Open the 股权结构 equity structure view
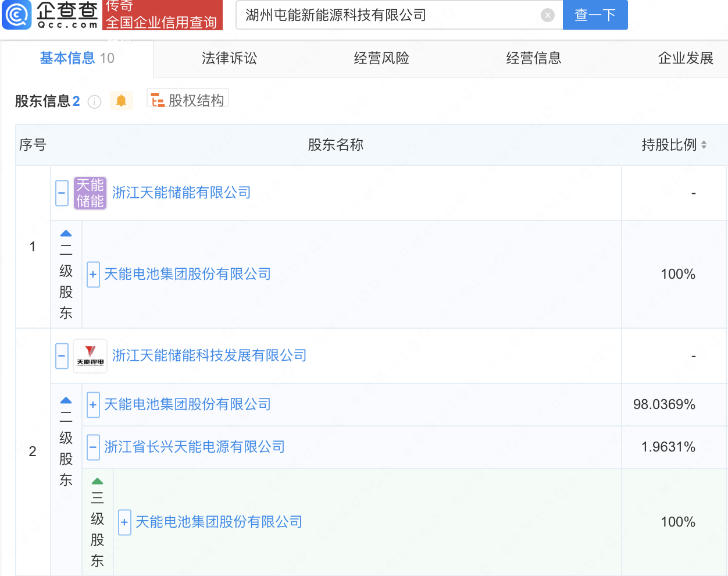 (188, 101)
